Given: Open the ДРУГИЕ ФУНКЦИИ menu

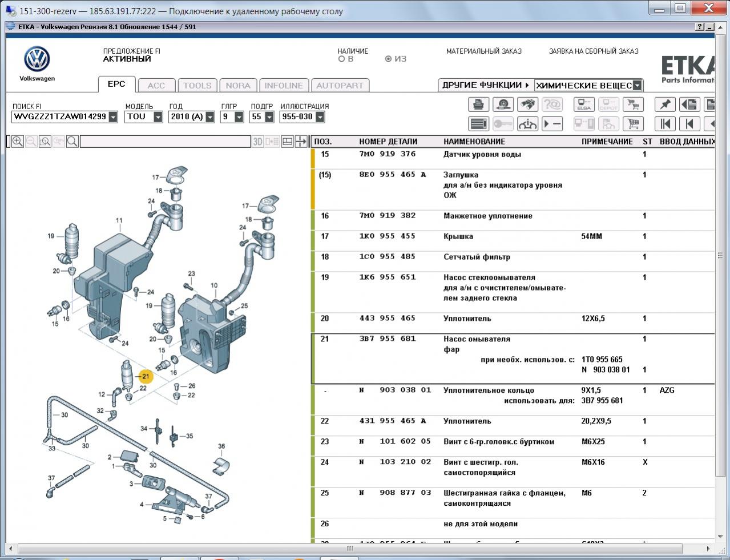Looking at the screenshot, I should click(485, 85).
